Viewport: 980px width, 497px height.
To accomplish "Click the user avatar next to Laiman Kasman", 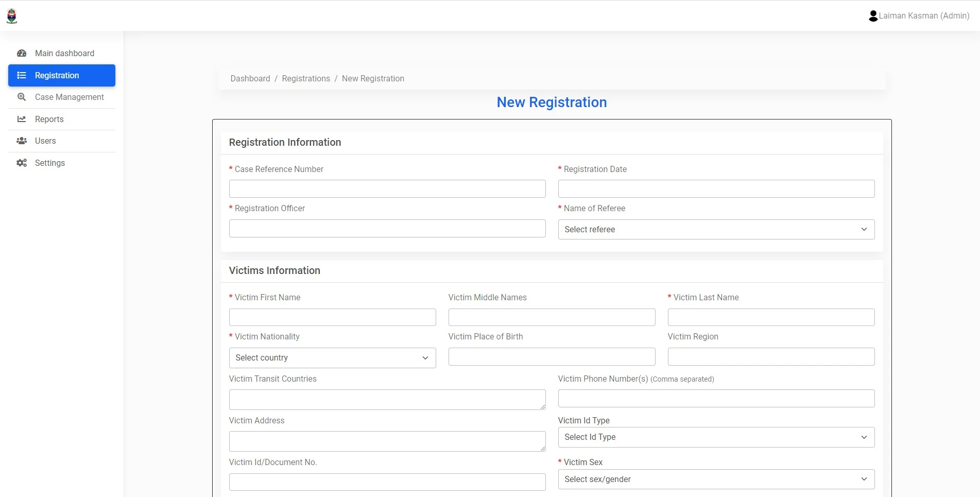I will tap(872, 15).
